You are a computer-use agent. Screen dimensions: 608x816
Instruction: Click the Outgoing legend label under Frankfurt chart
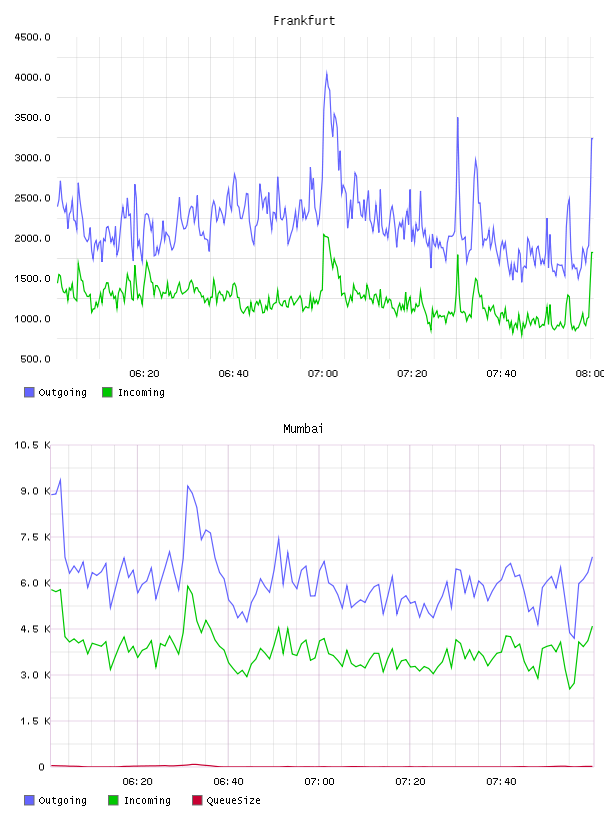click(62, 392)
